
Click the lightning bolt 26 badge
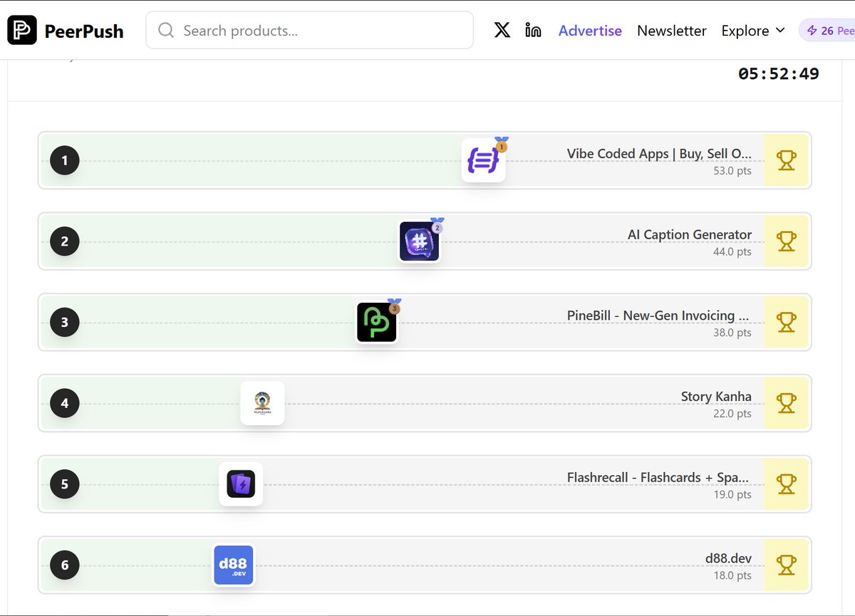828,31
